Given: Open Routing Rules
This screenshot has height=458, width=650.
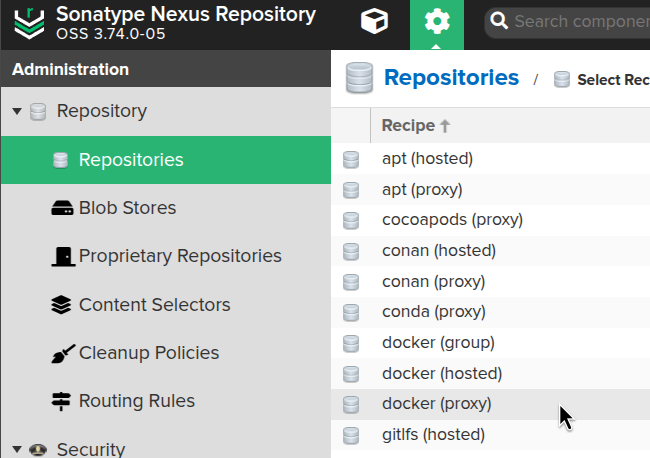Looking at the screenshot, I should tap(137, 401).
